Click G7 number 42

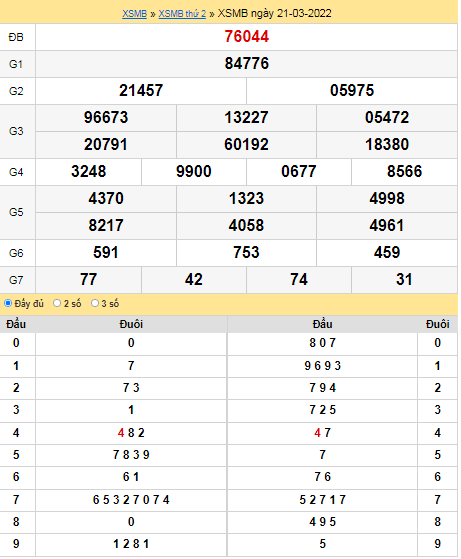click(194, 280)
